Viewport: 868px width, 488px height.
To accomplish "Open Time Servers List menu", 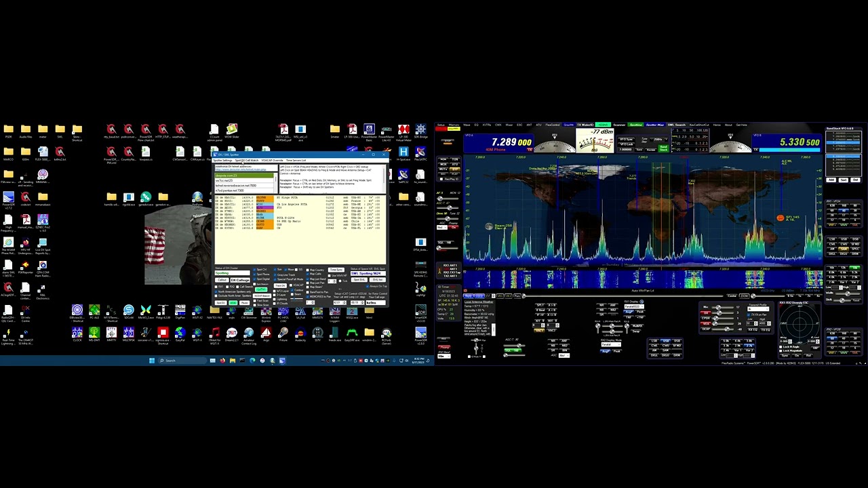I will [x=296, y=161].
